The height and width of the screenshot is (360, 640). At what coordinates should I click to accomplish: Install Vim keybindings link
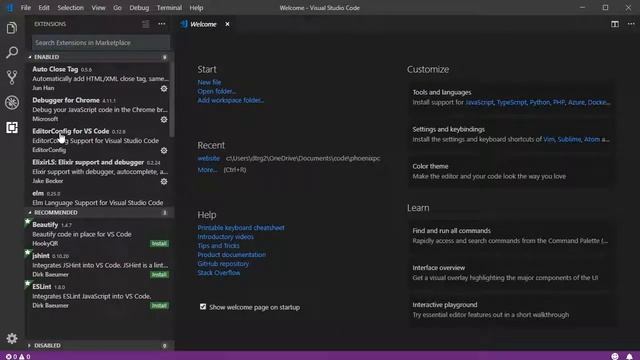click(x=549, y=139)
